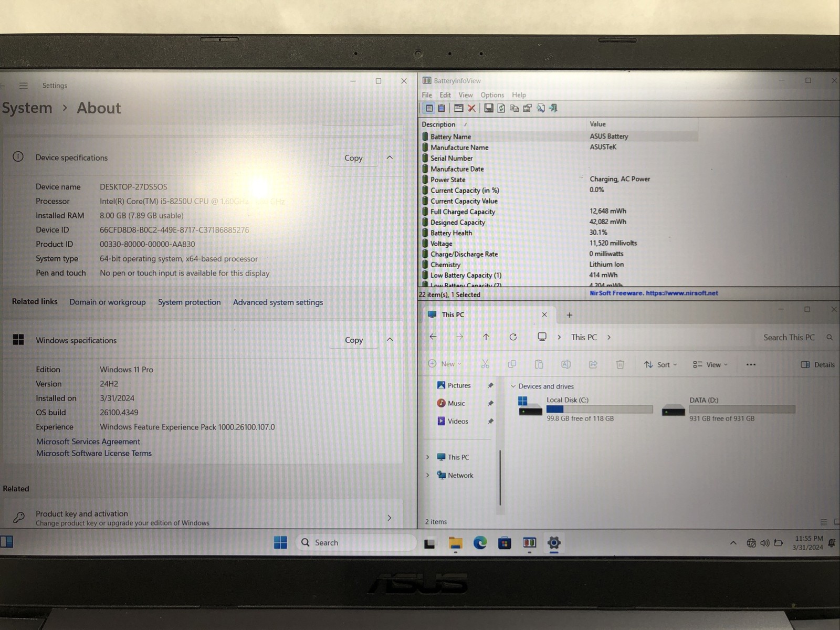
Task: Click the Paste icon in File Explorer toolbar
Action: pos(539,364)
